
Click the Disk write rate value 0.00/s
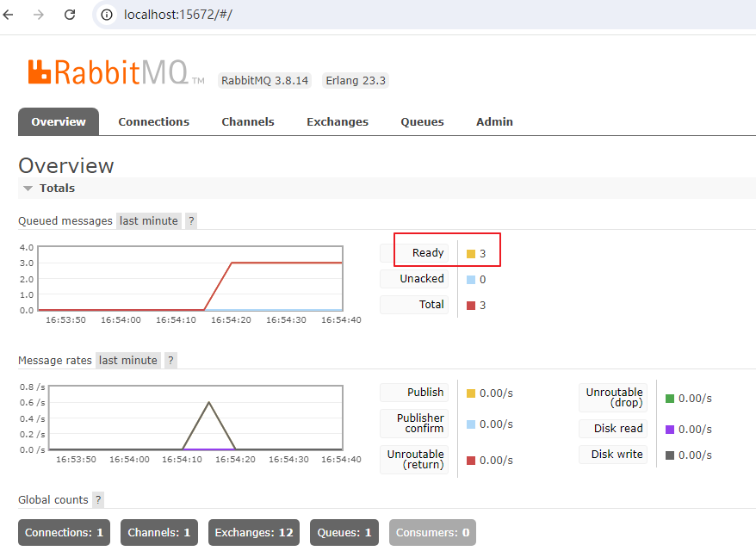[x=695, y=455]
